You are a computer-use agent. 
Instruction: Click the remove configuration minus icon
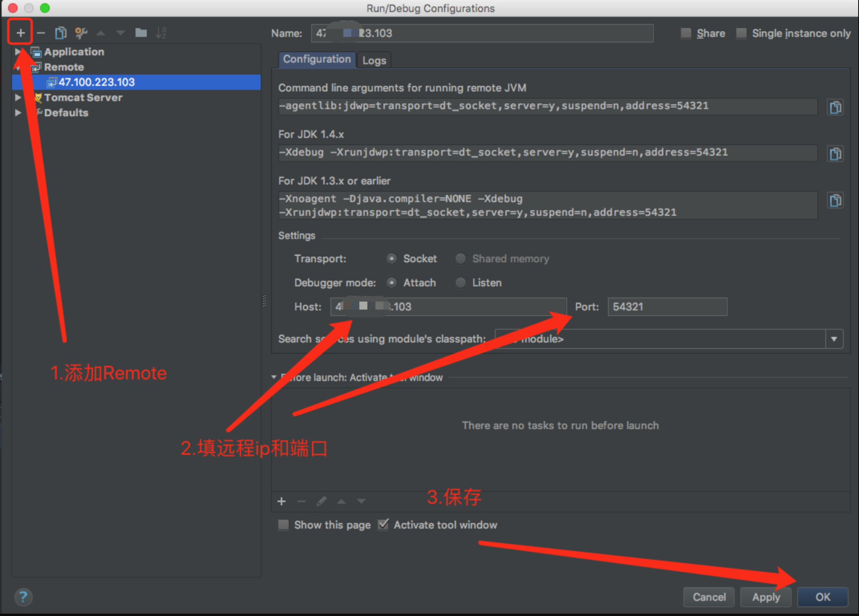pyautogui.click(x=41, y=32)
